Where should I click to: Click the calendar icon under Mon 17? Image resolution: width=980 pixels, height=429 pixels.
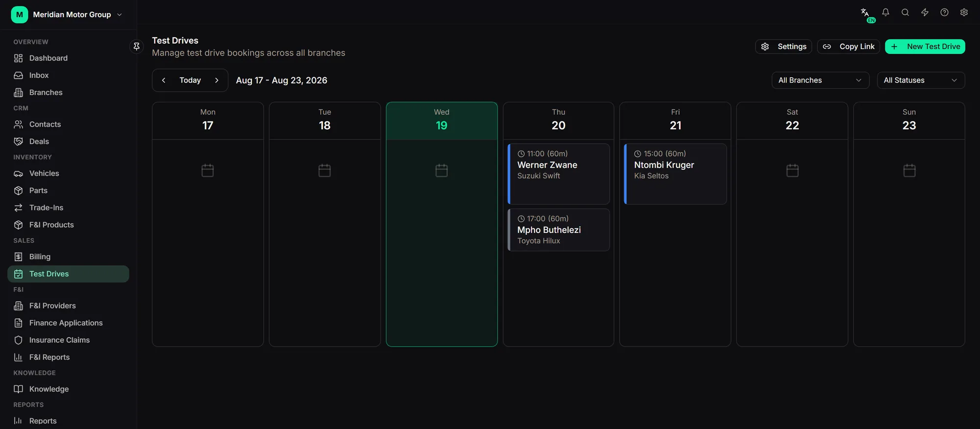(x=208, y=171)
